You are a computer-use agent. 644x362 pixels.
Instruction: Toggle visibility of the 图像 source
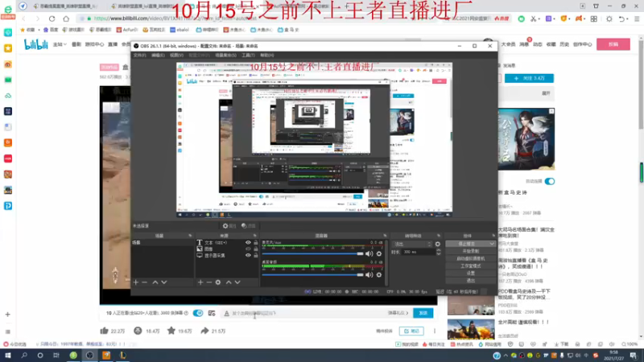(x=248, y=249)
